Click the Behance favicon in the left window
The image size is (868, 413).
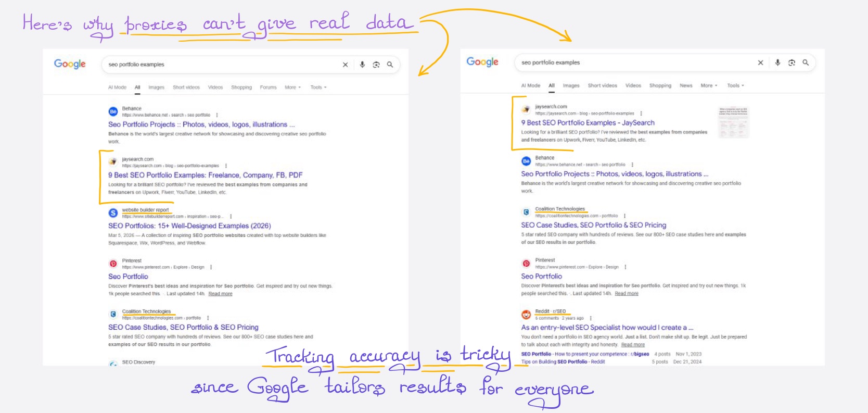click(113, 111)
